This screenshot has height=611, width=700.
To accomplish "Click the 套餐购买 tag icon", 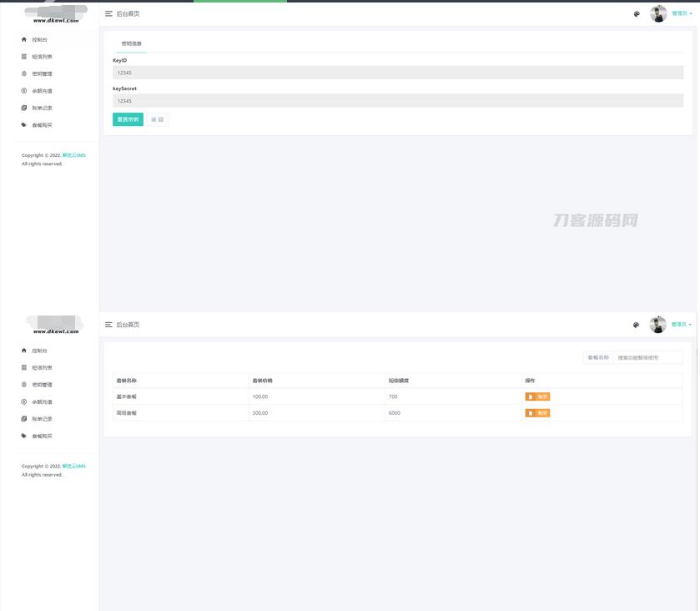I will [25, 124].
